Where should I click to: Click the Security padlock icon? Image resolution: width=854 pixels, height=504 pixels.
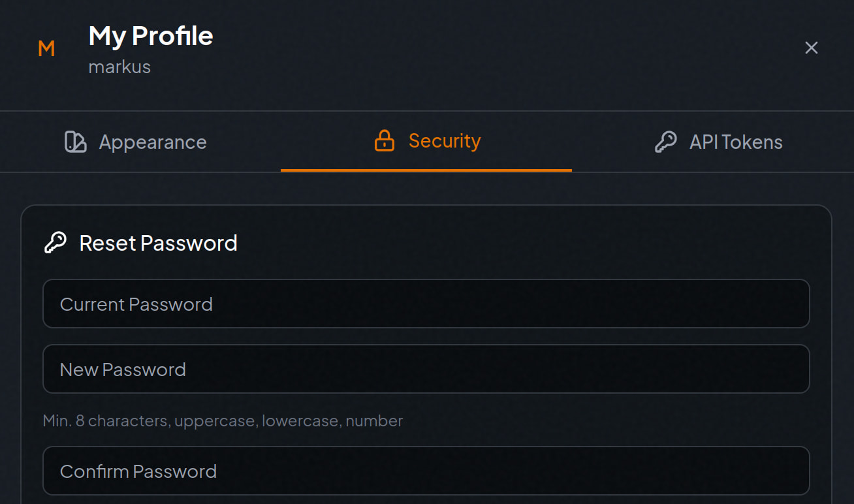(x=385, y=141)
